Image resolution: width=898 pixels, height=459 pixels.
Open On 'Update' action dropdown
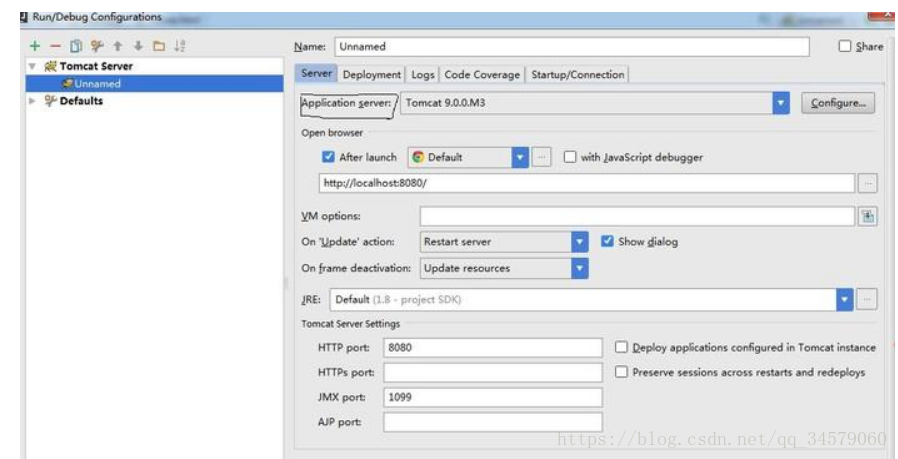[x=504, y=242]
